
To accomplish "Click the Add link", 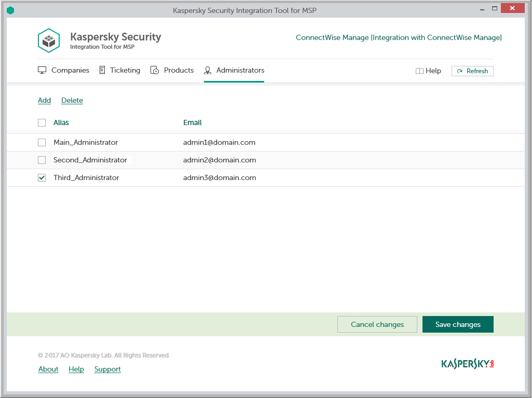I will 44,100.
